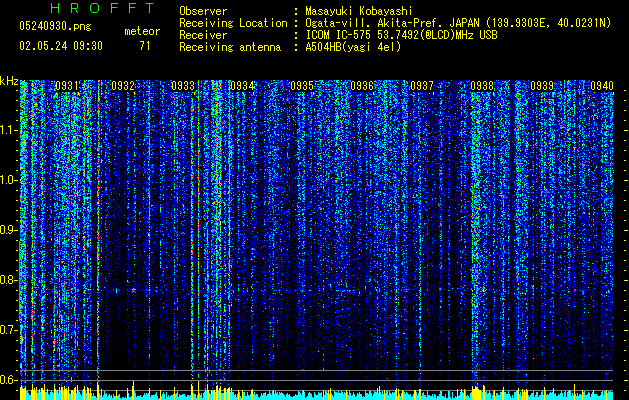Click the 0939 time marker

542,86
